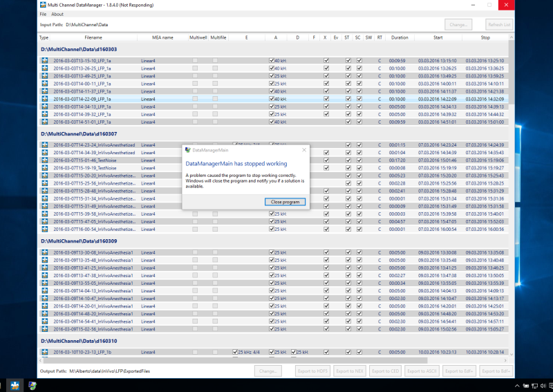Click the Export to Bdf+ button
The image size is (553, 392).
tap(496, 371)
